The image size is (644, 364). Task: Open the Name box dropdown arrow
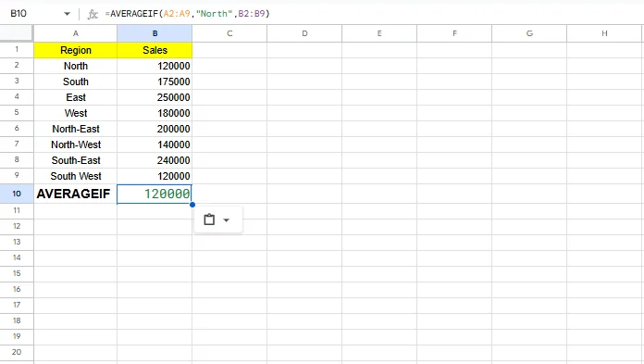tap(67, 14)
